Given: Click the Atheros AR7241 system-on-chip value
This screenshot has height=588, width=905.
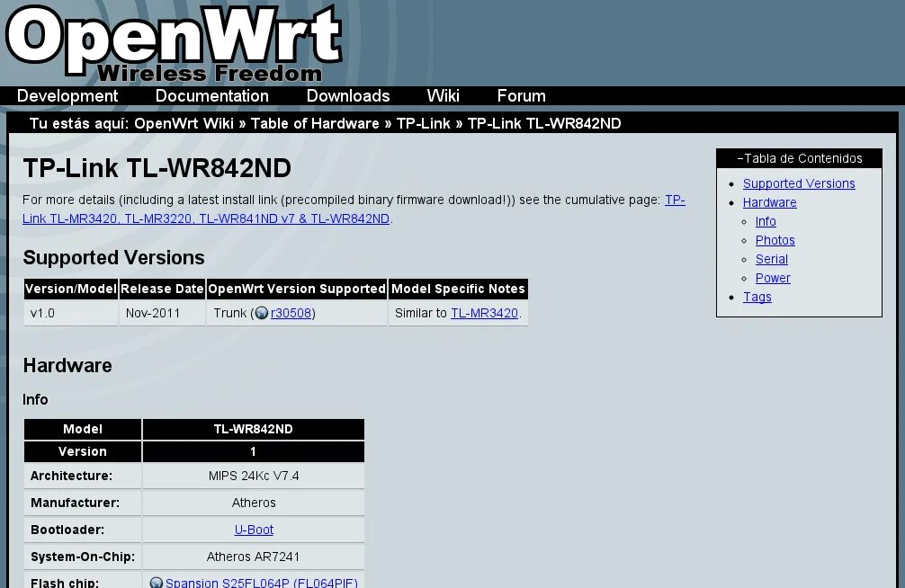Looking at the screenshot, I should pos(254,557).
